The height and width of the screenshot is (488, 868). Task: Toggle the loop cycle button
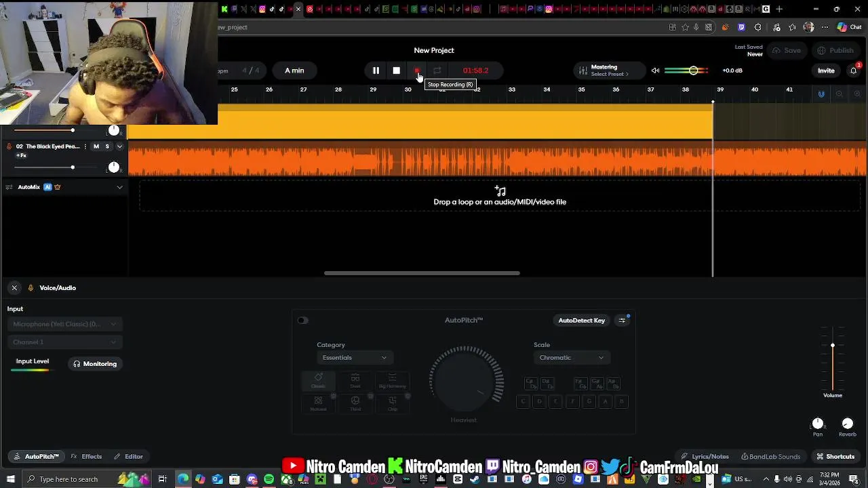point(437,70)
